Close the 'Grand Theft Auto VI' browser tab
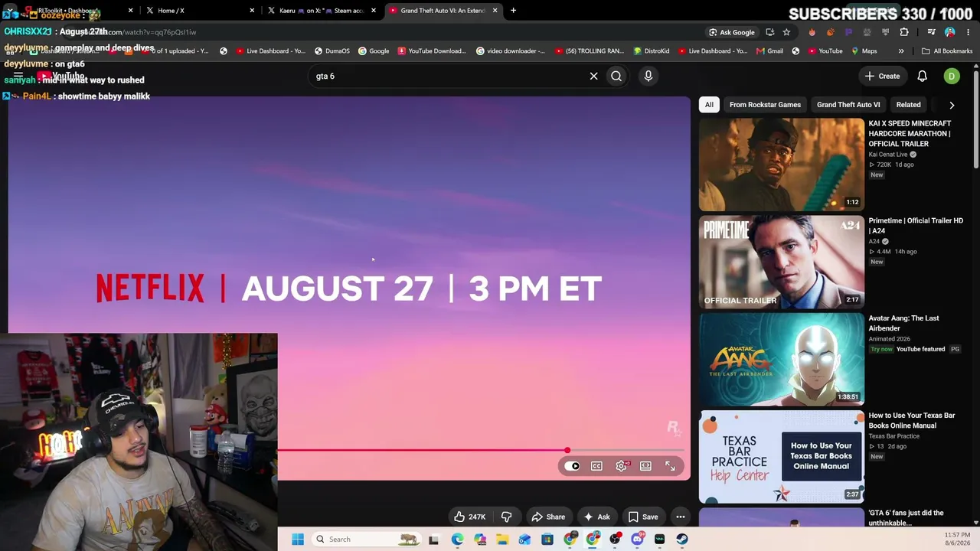 495,11
